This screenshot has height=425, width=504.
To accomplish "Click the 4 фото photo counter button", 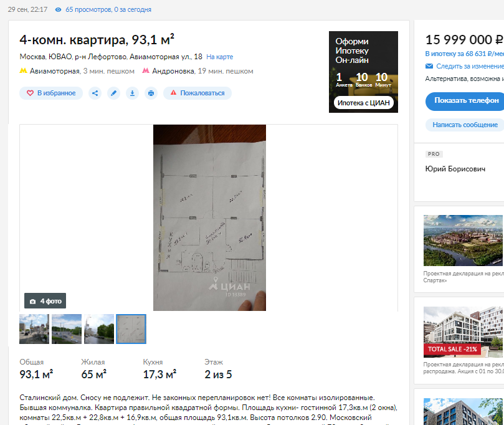I will pyautogui.click(x=45, y=301).
